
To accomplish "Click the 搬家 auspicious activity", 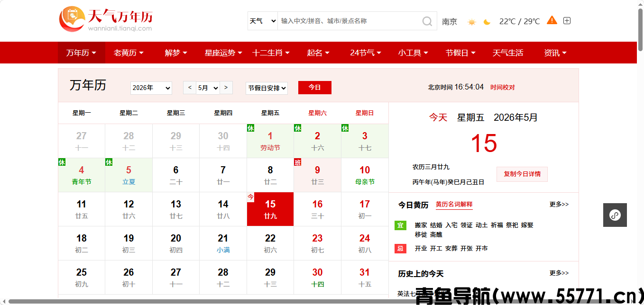I will [421, 225].
